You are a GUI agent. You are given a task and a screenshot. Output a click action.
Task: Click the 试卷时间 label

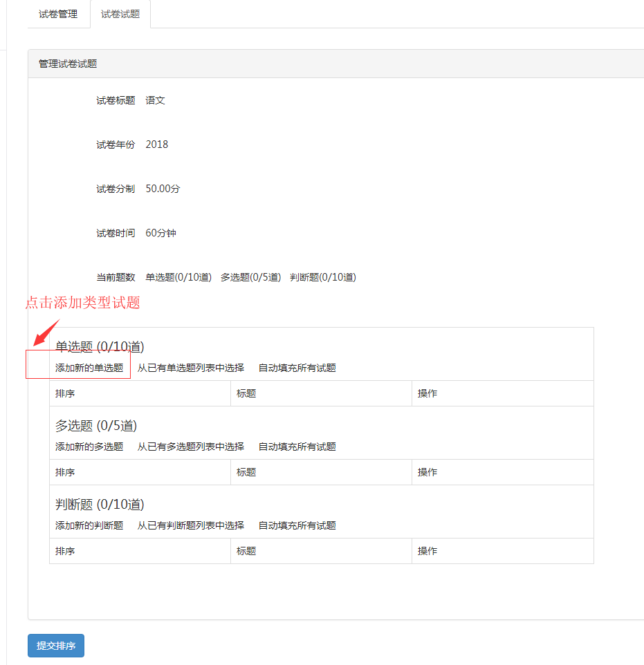(116, 233)
